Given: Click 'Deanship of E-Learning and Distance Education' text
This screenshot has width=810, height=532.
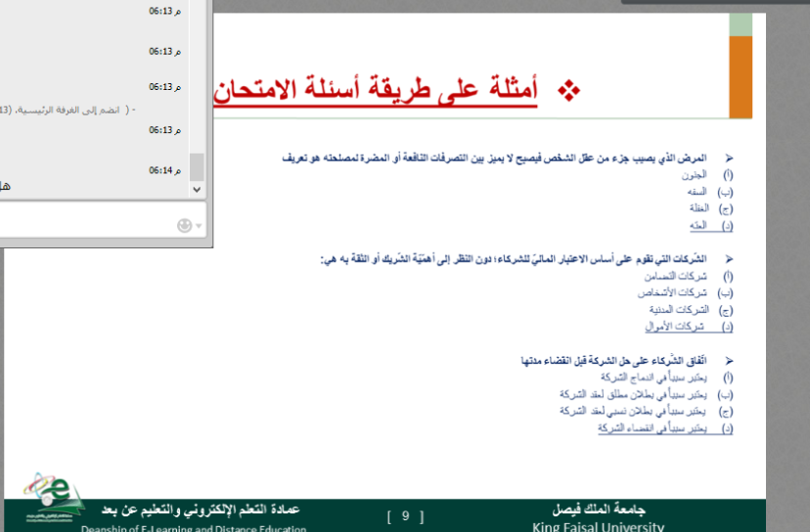Looking at the screenshot, I should (194, 528).
